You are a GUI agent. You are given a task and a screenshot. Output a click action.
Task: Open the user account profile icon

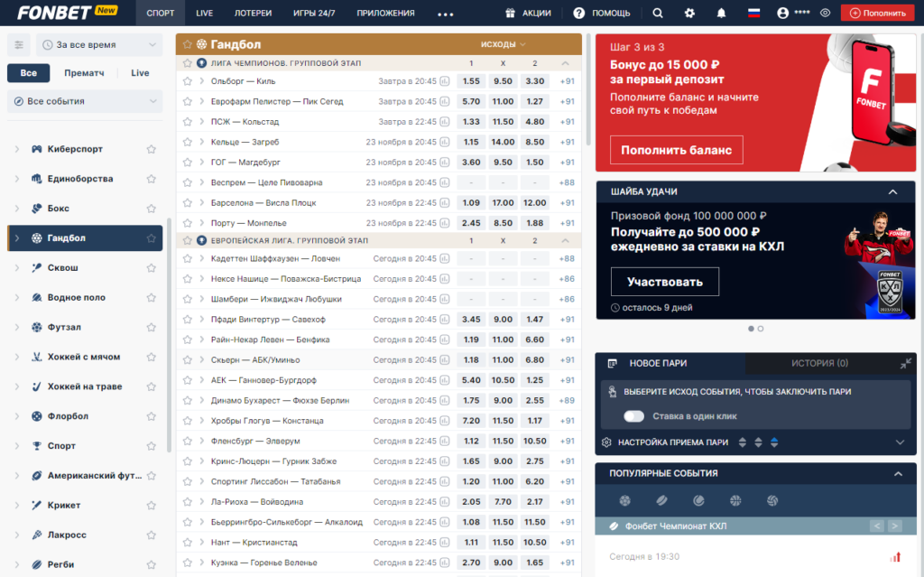pos(782,13)
